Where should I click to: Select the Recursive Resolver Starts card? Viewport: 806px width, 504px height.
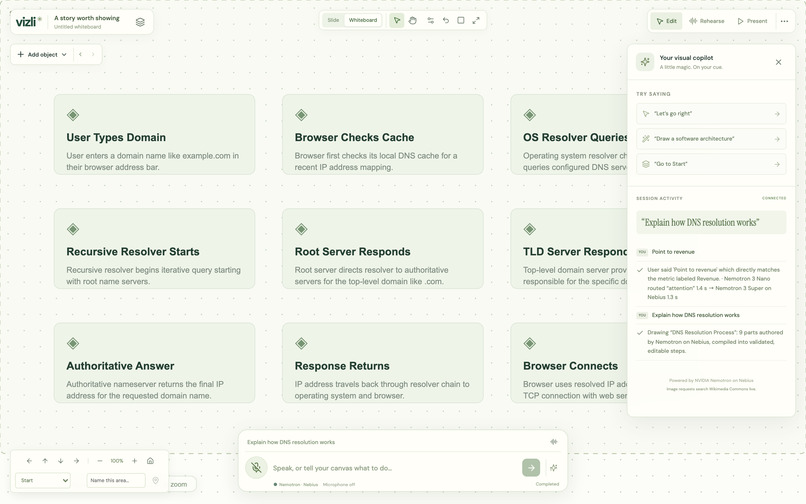pyautogui.click(x=154, y=248)
